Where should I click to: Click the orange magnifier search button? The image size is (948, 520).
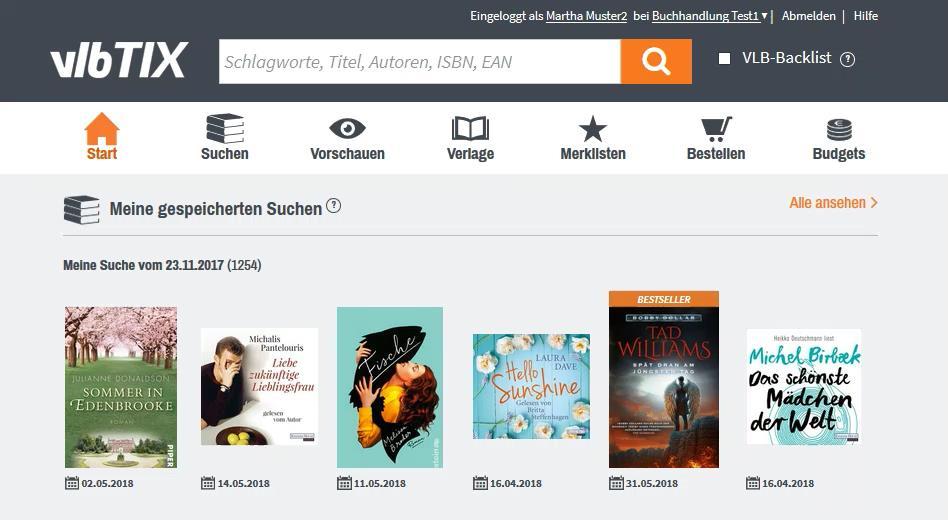click(x=656, y=62)
